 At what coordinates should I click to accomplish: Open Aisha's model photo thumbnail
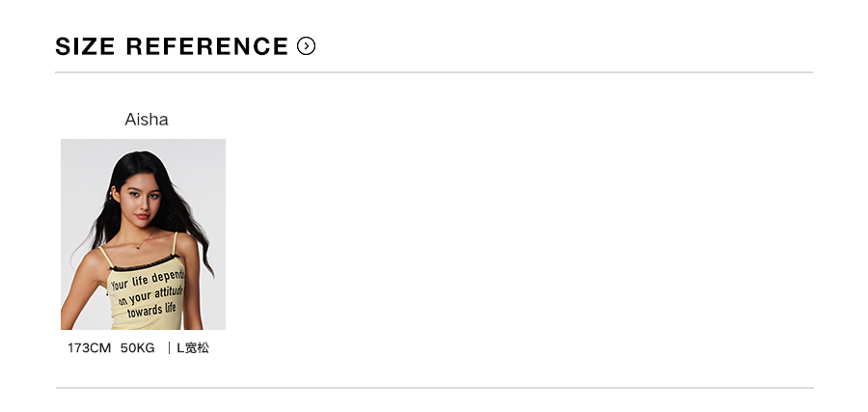click(143, 234)
